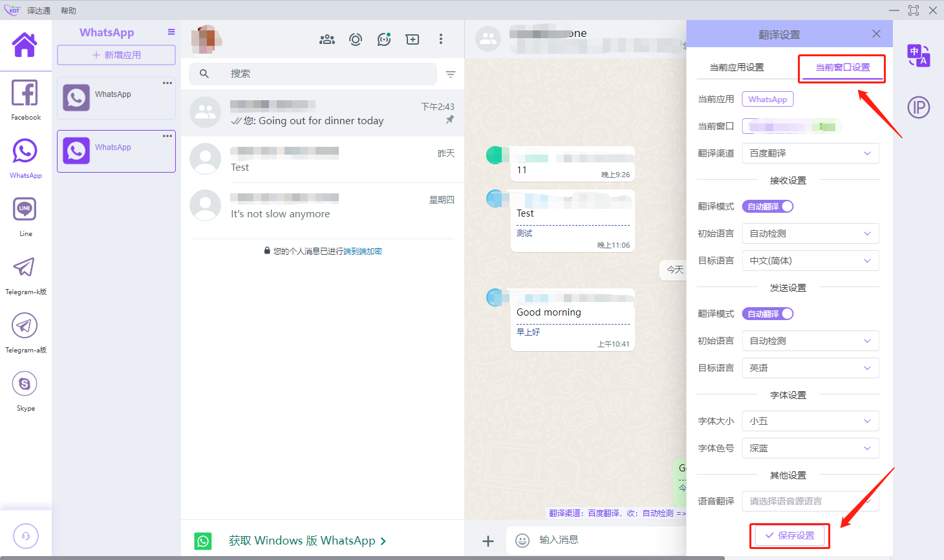The image size is (944, 560).
Task: Open font color dropdown 深蓝
Action: coord(810,448)
